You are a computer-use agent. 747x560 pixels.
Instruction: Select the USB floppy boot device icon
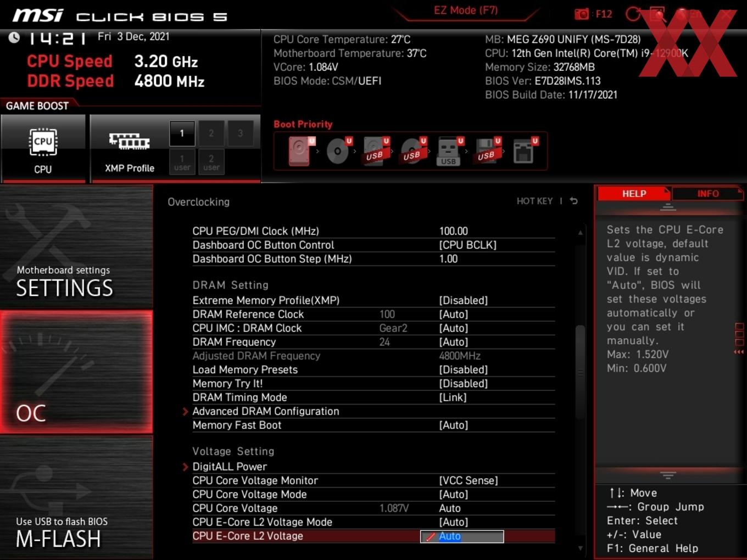(487, 150)
